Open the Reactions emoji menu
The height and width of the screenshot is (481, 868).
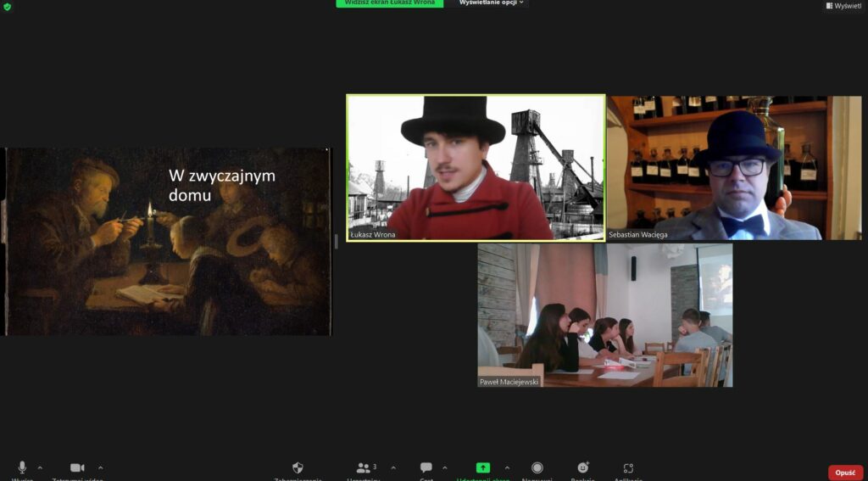pos(582,468)
